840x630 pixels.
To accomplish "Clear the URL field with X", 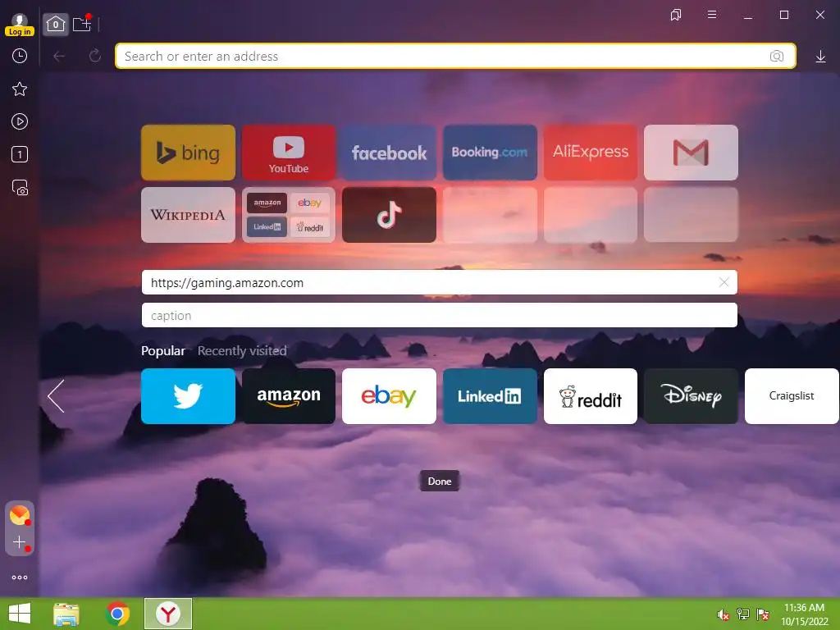I will [x=724, y=282].
